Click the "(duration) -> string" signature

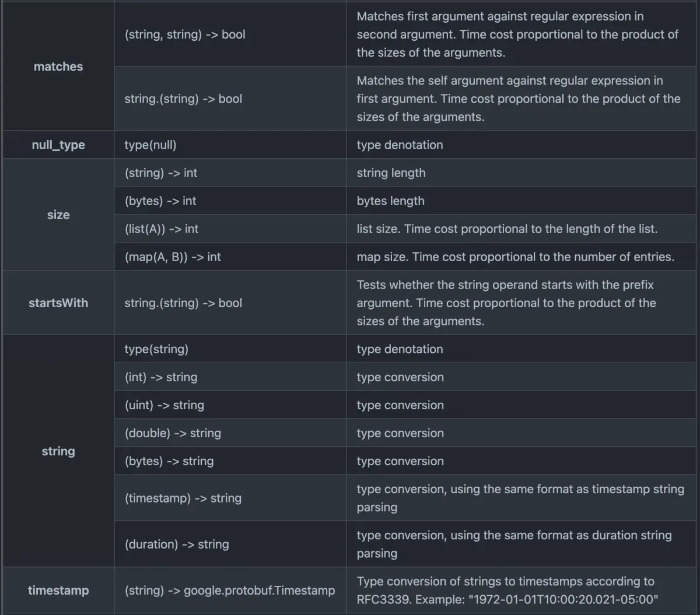click(x=177, y=544)
